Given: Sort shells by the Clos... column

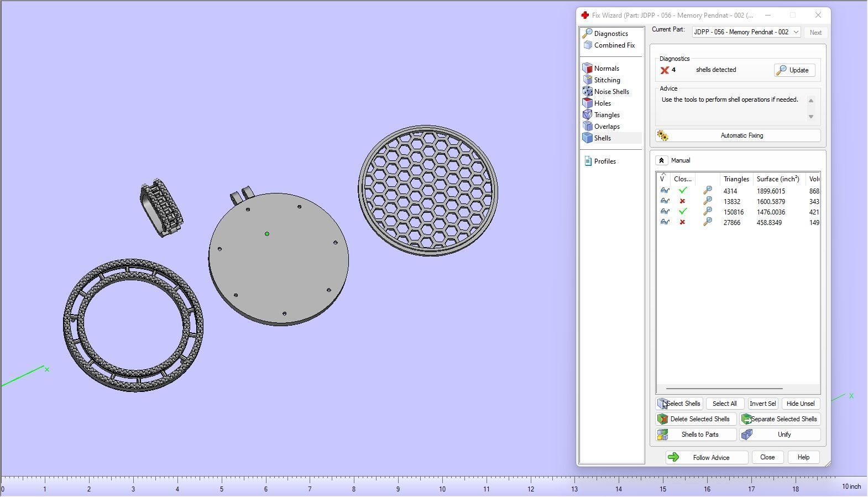Looking at the screenshot, I should 683,179.
